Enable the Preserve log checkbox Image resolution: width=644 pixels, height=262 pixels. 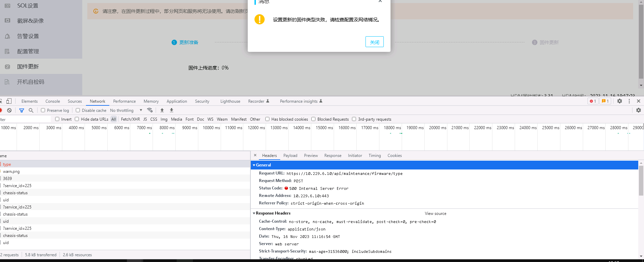pyautogui.click(x=43, y=110)
